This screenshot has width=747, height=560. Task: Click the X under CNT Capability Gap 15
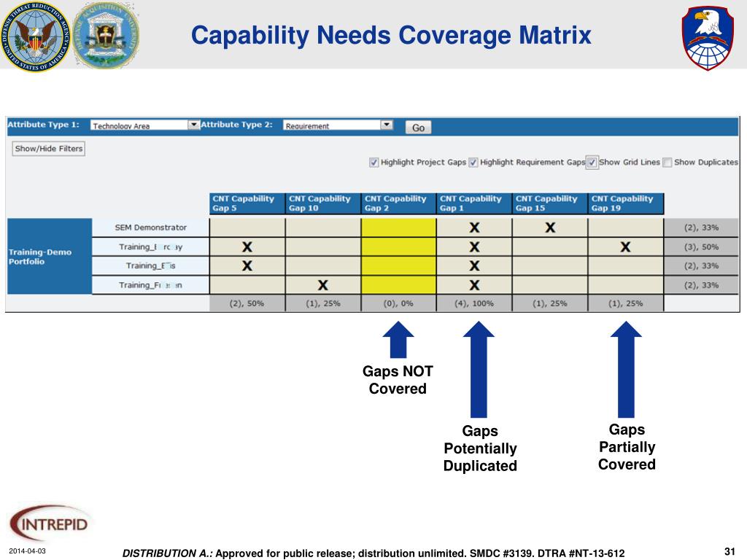click(x=550, y=227)
